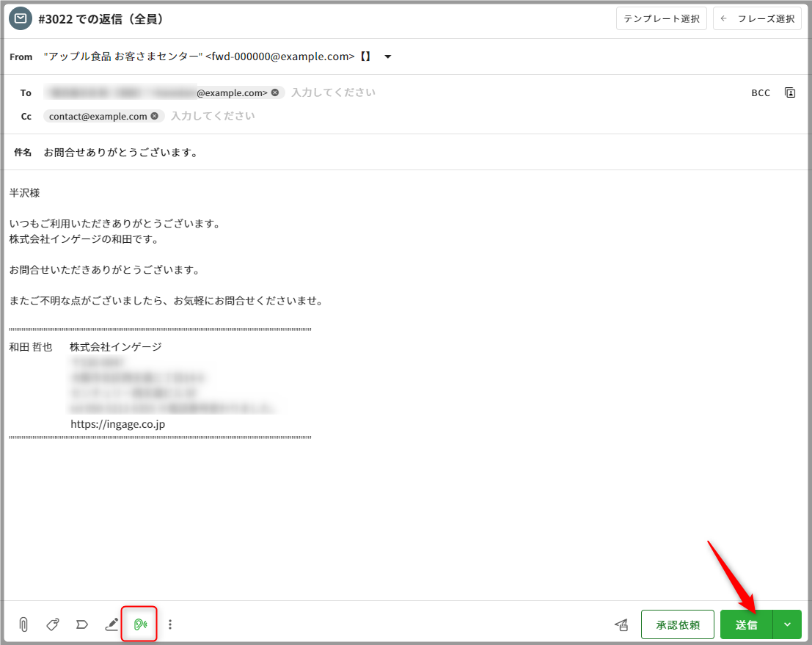
Task: Click the label icon in bottom toolbar
Action: point(82,624)
